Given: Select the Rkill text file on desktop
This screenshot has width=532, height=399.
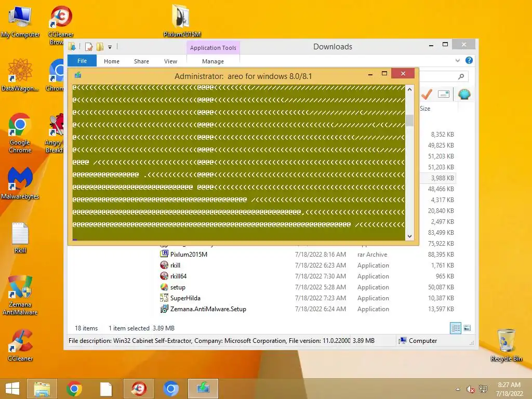Looking at the screenshot, I should (x=20, y=237).
